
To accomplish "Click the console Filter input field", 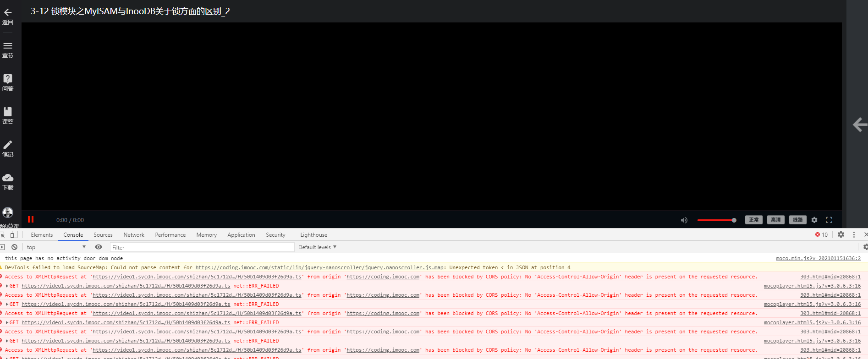I will point(202,247).
